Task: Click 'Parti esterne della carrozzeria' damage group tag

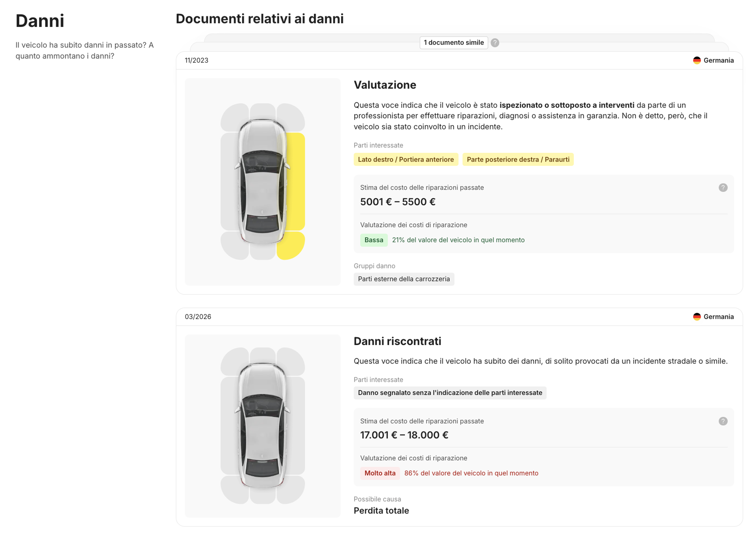Action: [x=404, y=279]
